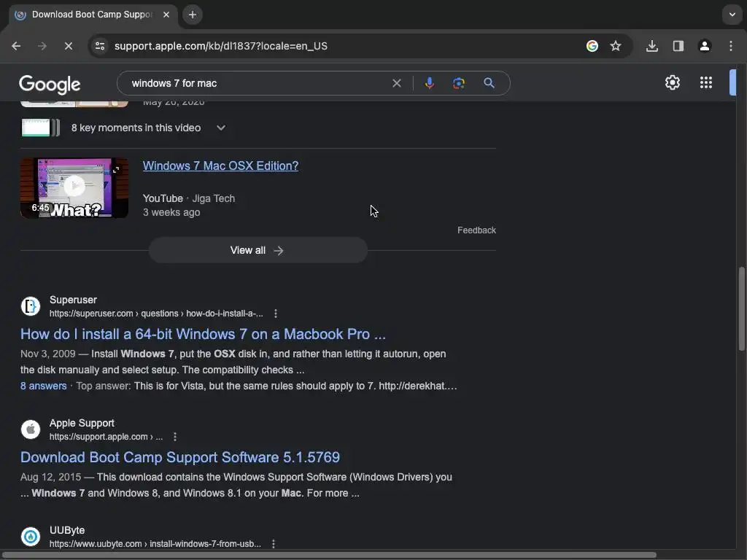747x560 pixels.
Task: Click the support.apple.com breadcrumb URL
Action: tap(106, 437)
